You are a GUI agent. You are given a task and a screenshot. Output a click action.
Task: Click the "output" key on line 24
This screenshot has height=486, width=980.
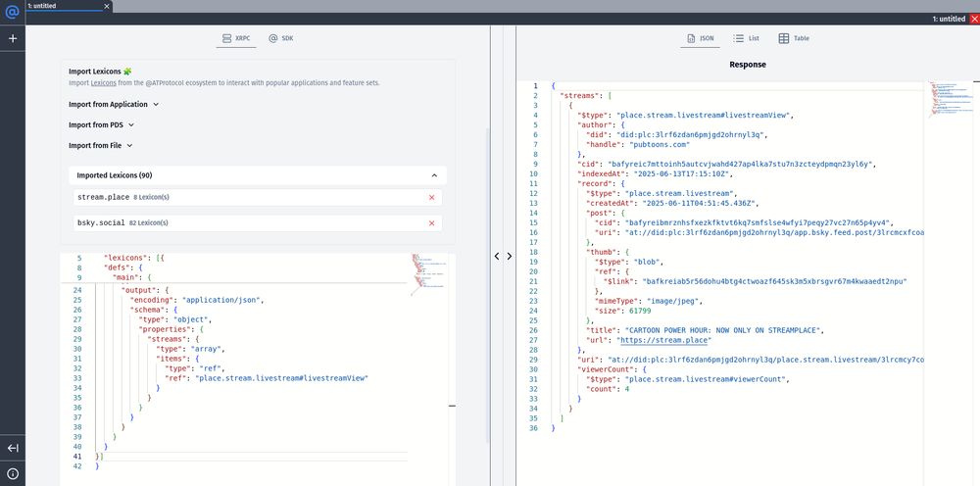pos(140,290)
